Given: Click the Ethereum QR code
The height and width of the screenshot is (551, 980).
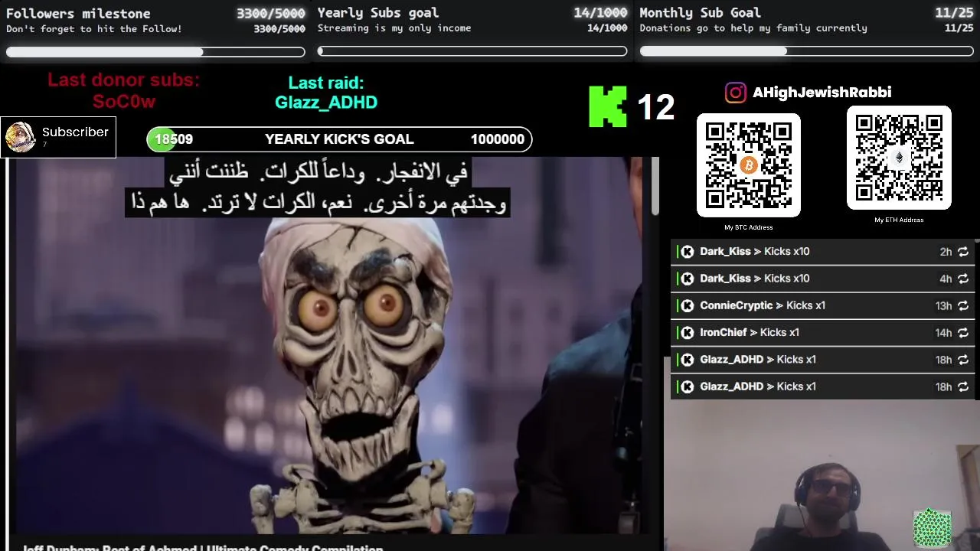Looking at the screenshot, I should tap(899, 158).
